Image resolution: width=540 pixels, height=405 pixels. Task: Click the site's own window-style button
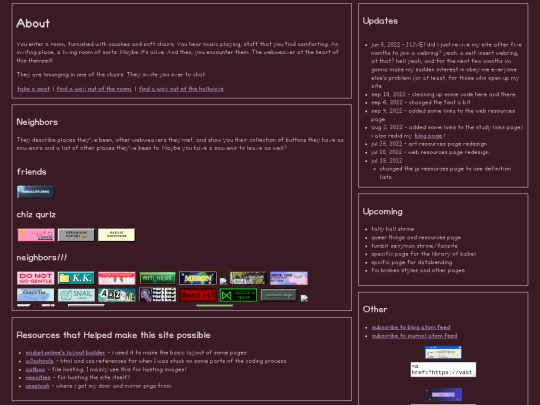[443, 352]
